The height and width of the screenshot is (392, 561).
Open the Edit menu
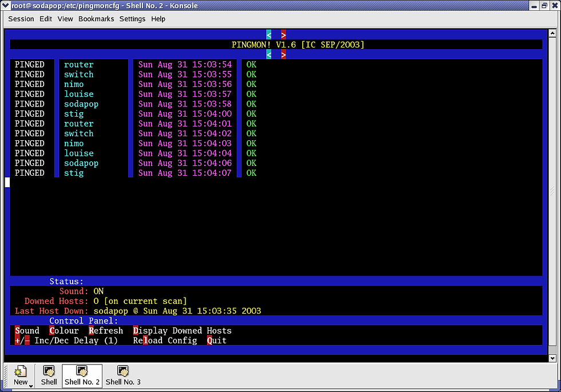click(46, 19)
